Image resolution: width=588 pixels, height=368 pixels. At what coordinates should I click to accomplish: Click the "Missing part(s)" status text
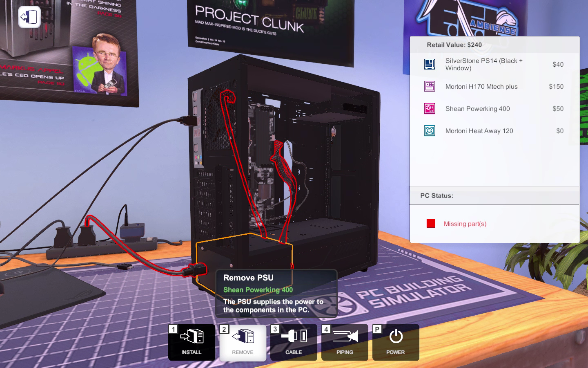(x=465, y=224)
